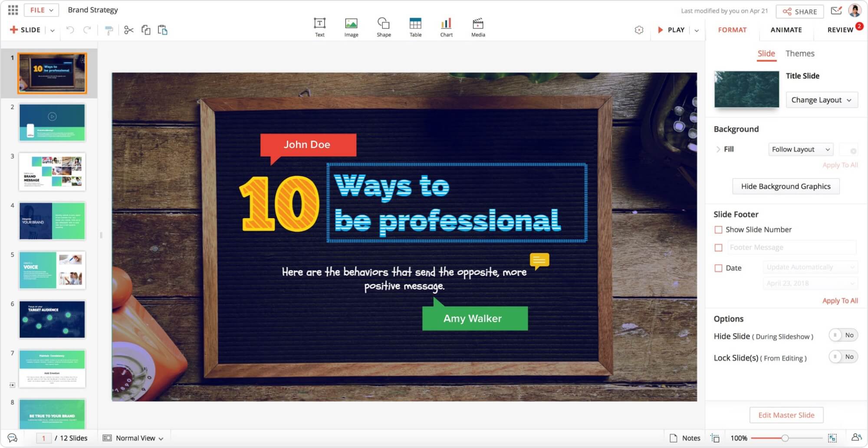Toggle Hide Slide during slideshow switch

[x=843, y=335]
